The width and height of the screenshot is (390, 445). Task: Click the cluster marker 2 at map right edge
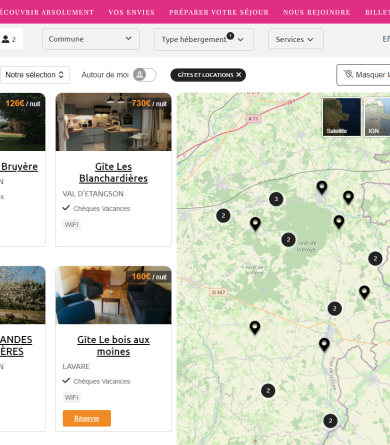(375, 258)
